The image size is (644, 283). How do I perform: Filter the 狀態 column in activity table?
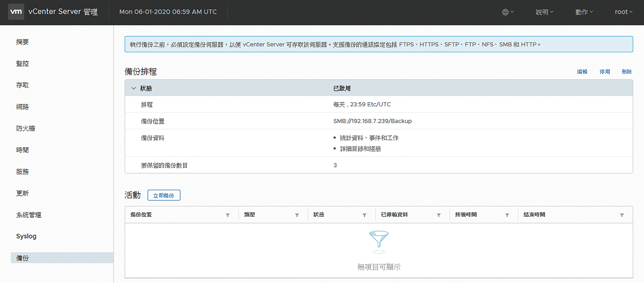pyautogui.click(x=364, y=215)
